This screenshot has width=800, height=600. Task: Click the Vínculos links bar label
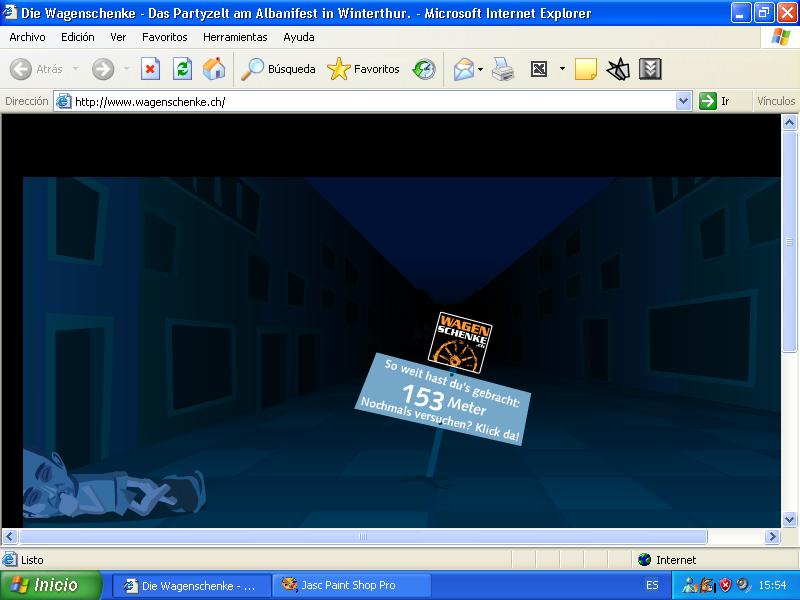click(x=776, y=101)
